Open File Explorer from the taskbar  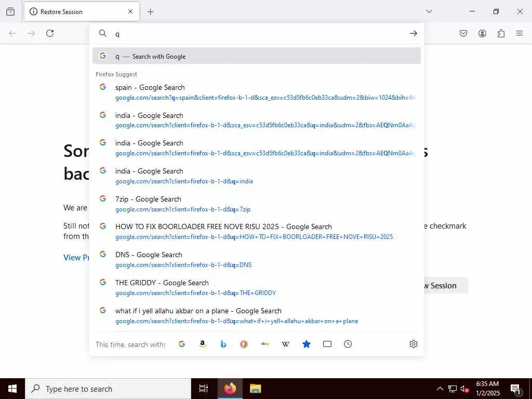click(255, 389)
